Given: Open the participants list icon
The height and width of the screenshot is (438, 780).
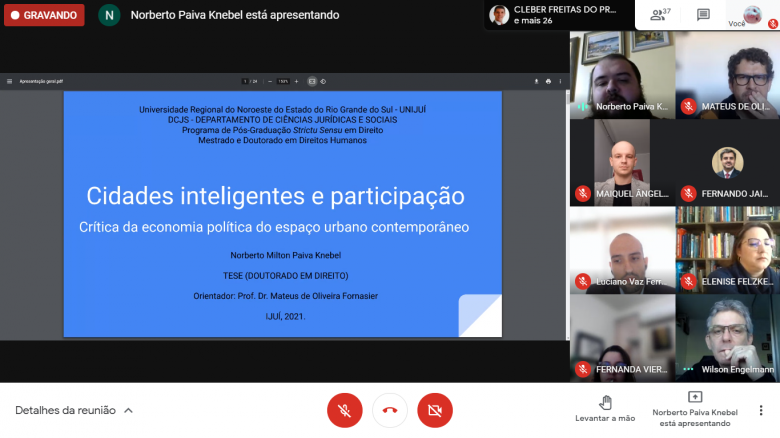Looking at the screenshot, I should tap(657, 15).
